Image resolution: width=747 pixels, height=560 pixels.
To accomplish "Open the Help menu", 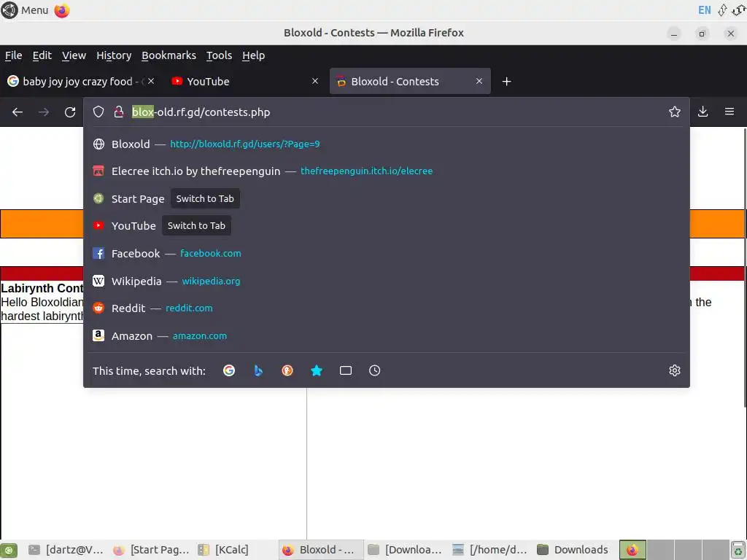I will (x=253, y=55).
